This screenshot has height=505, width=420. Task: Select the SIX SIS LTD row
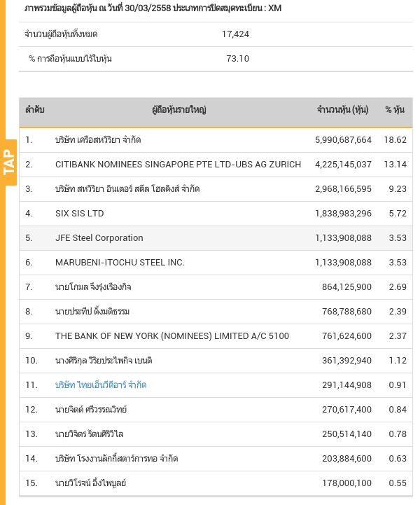tap(216, 214)
